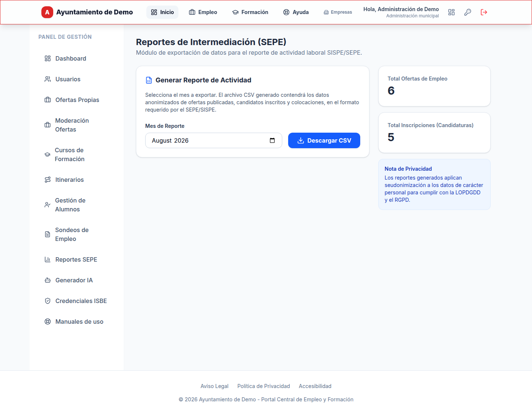
Task: Click the Cursos de Formación cap icon
Action: click(47, 154)
